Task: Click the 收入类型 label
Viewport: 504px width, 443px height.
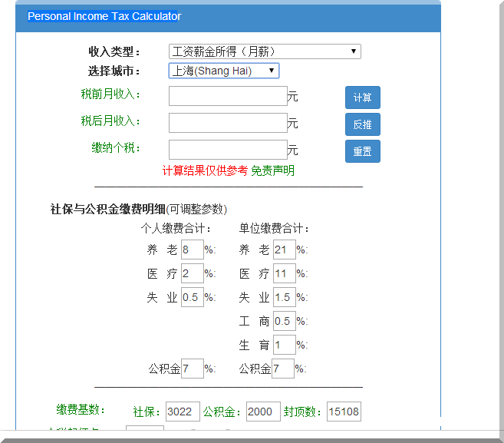Action: 114,51
